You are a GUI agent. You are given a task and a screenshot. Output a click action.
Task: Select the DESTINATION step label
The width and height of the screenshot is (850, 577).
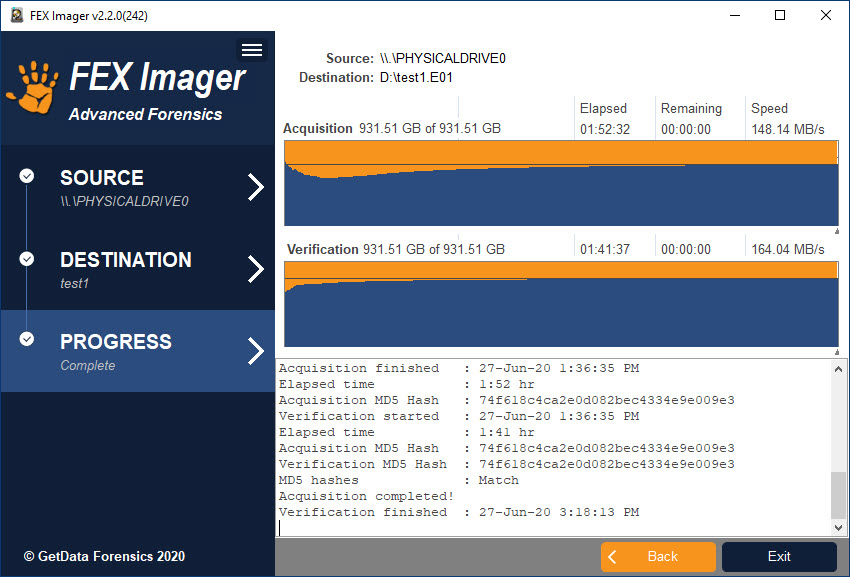pos(125,260)
